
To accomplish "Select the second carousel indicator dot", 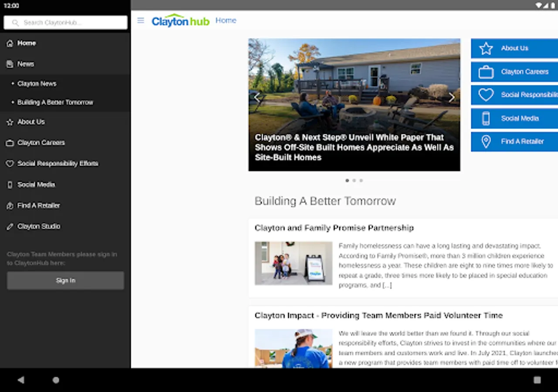I will (x=354, y=180).
